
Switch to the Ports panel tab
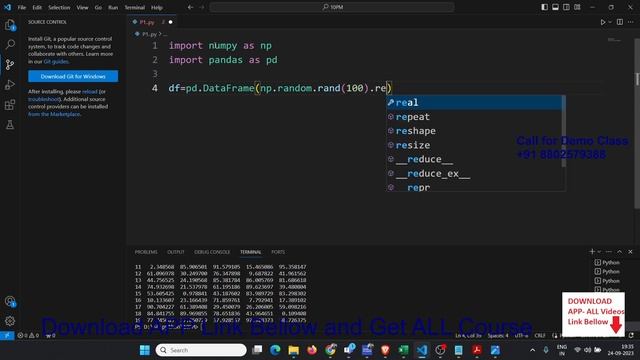click(x=278, y=252)
